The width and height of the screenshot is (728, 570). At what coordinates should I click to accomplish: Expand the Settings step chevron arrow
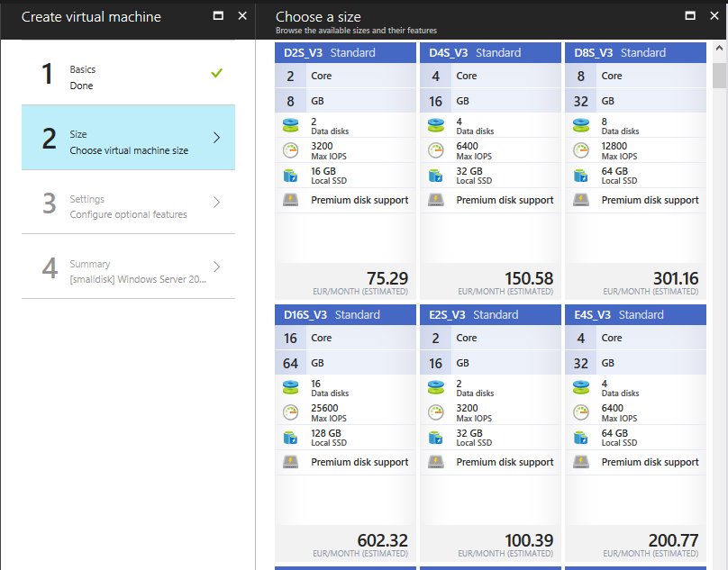(217, 202)
